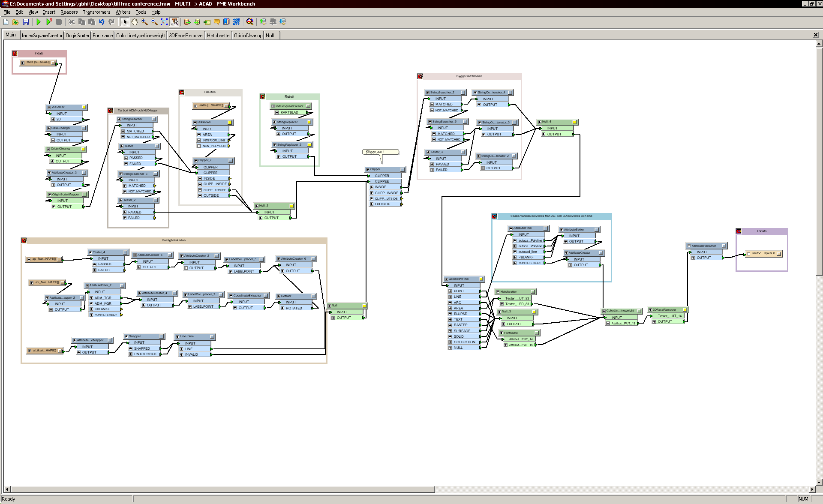The image size is (823, 504).
Task: Run the translation with the green play icon
Action: click(x=39, y=22)
